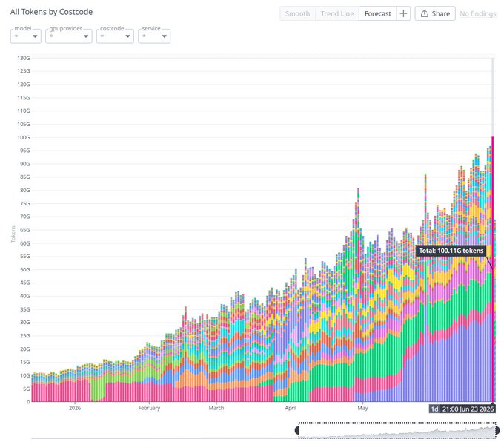Click the '130G' y-axis label

tap(24, 58)
